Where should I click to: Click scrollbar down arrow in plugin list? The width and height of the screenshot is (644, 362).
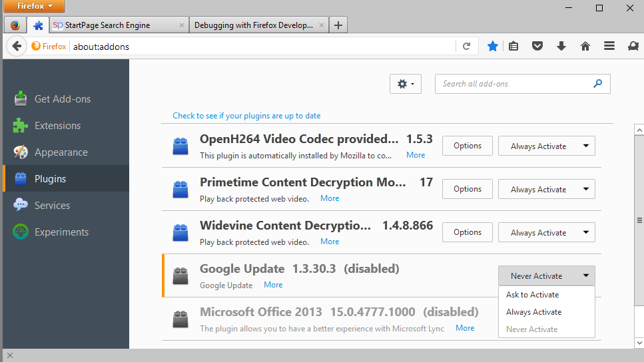[x=639, y=343]
